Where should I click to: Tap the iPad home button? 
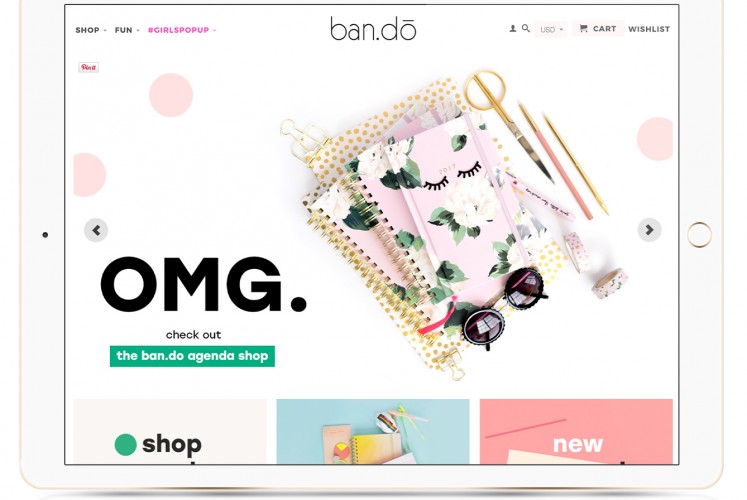point(699,234)
